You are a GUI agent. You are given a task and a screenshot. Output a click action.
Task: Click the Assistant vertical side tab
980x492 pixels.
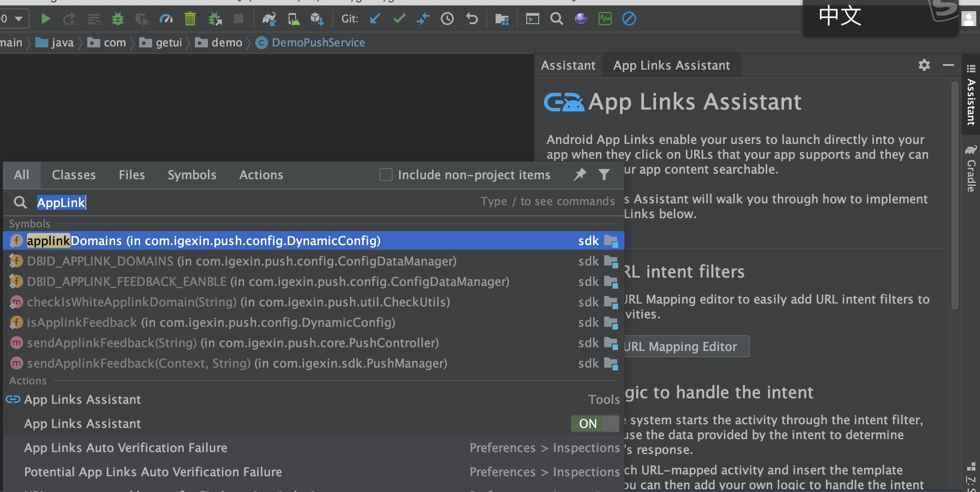tap(971, 96)
